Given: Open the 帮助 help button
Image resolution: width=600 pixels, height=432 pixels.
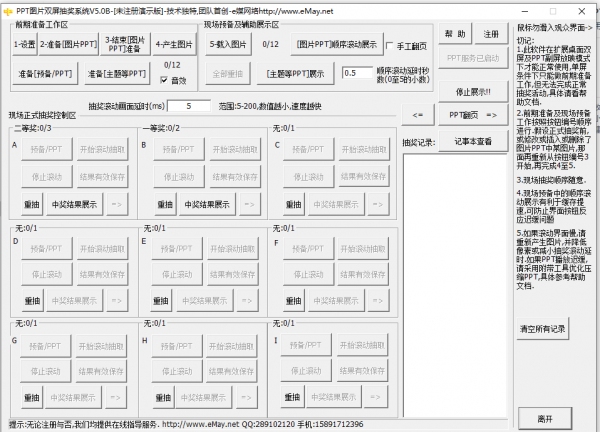Looking at the screenshot, I should click(455, 34).
